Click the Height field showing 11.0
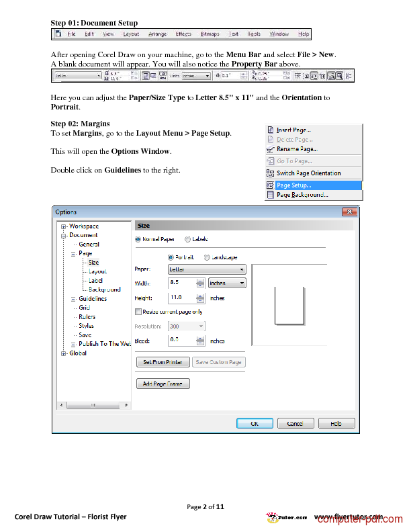The image size is (411, 532). (182, 298)
